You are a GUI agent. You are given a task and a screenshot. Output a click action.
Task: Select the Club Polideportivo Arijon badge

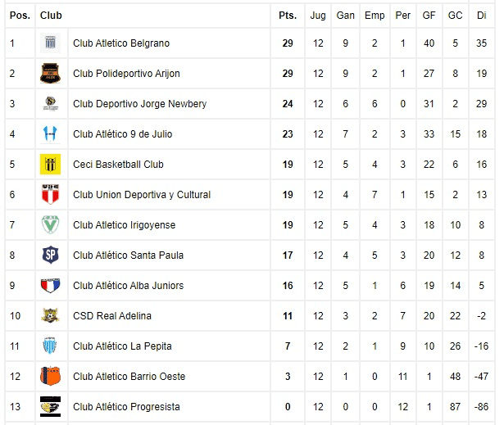pos(51,73)
